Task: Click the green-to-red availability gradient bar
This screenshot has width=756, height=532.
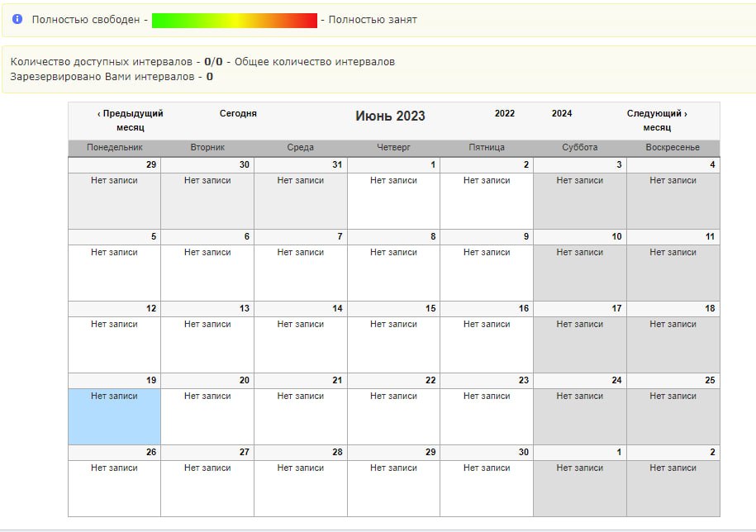Action: click(234, 20)
